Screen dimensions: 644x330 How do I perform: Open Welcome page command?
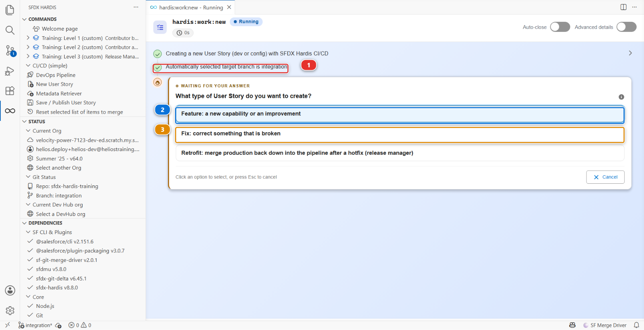pos(60,29)
